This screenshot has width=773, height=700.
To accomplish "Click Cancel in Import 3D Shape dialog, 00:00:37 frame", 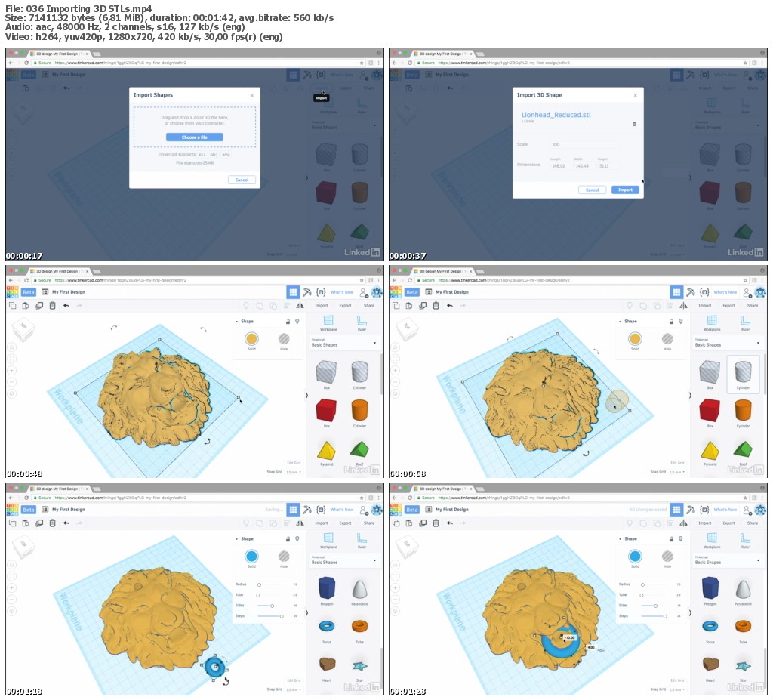I will pyautogui.click(x=592, y=190).
